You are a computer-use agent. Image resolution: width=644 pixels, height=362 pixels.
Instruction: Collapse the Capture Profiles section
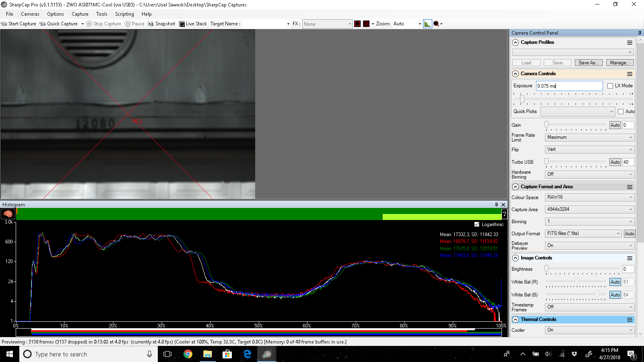pos(515,43)
